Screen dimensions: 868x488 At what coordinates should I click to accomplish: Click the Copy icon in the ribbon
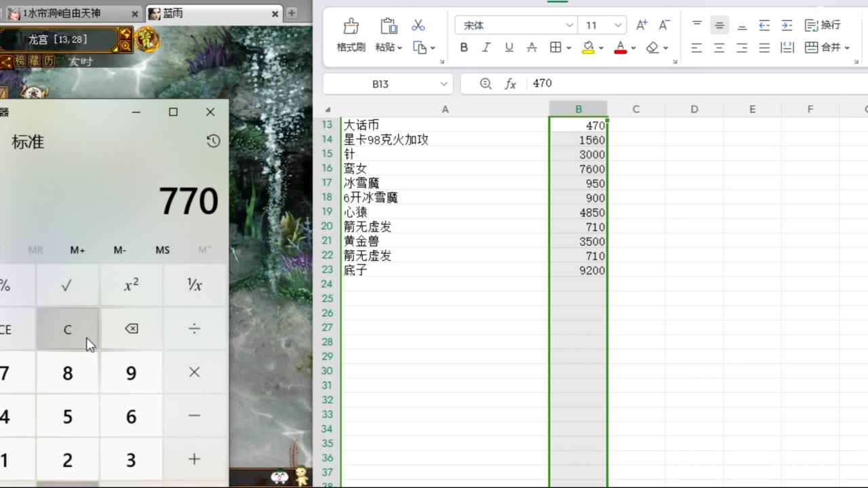tap(420, 47)
